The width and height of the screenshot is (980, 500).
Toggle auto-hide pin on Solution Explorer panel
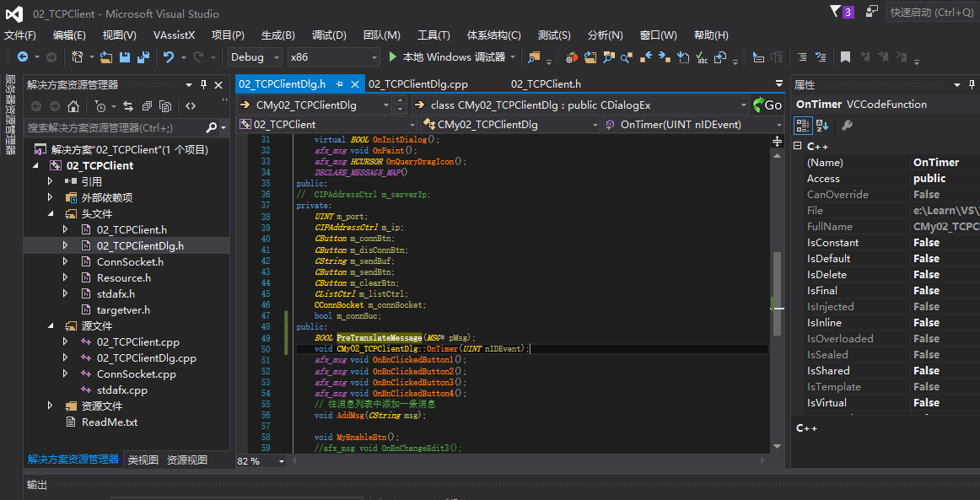tap(203, 85)
